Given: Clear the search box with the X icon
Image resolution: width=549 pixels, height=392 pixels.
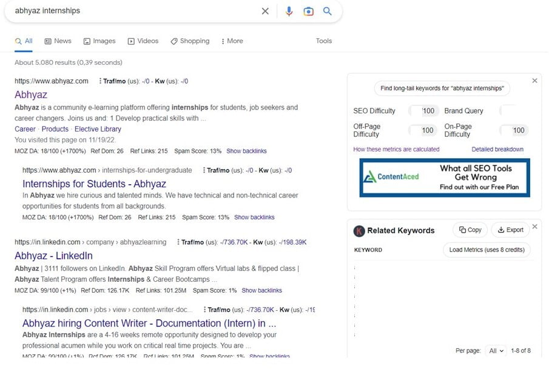Looking at the screenshot, I should point(265,11).
